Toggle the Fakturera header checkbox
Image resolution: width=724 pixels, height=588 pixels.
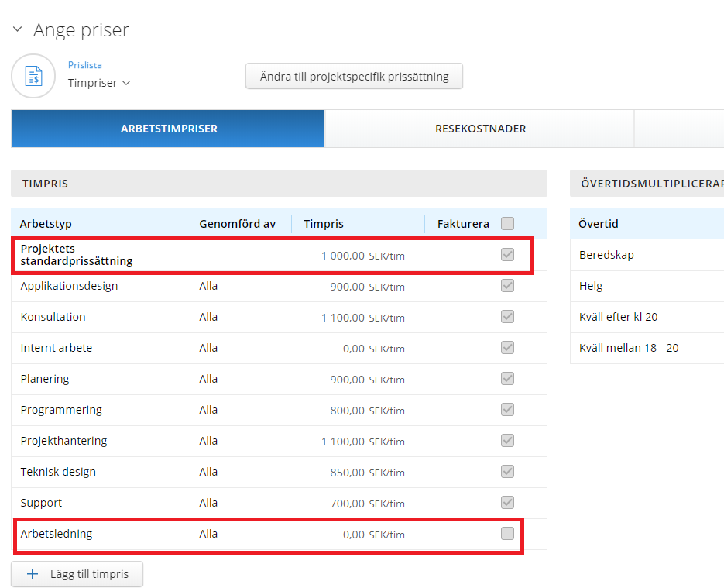click(x=507, y=224)
